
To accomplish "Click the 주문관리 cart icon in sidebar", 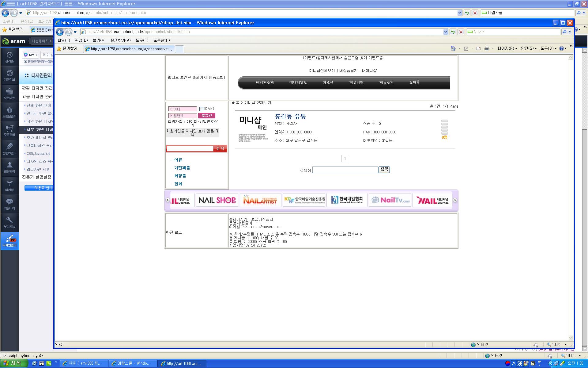I will 9,130.
